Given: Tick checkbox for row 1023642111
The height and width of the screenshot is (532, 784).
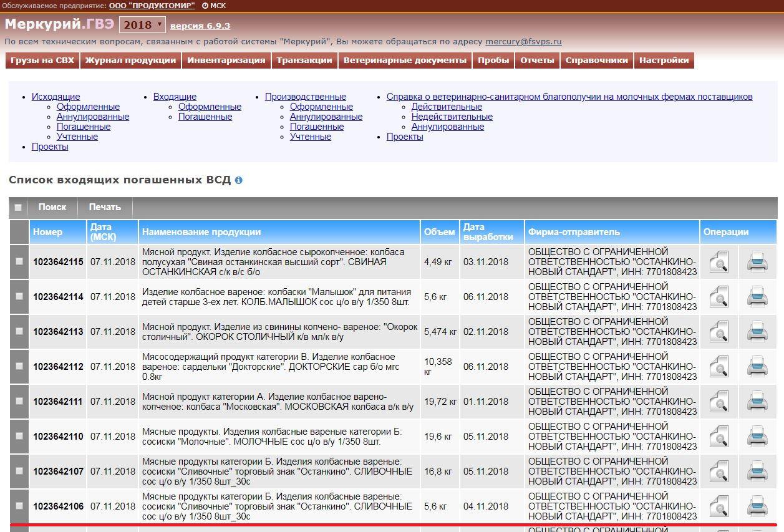Looking at the screenshot, I should pyautogui.click(x=19, y=402).
